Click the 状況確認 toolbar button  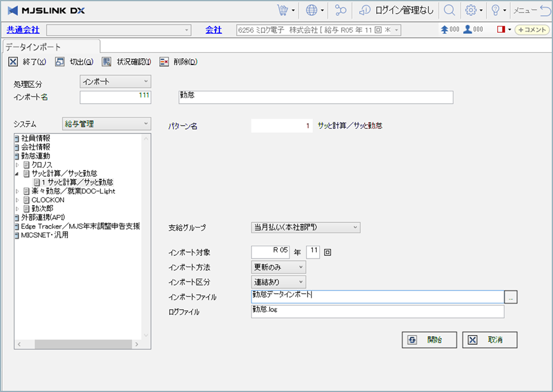(x=126, y=62)
